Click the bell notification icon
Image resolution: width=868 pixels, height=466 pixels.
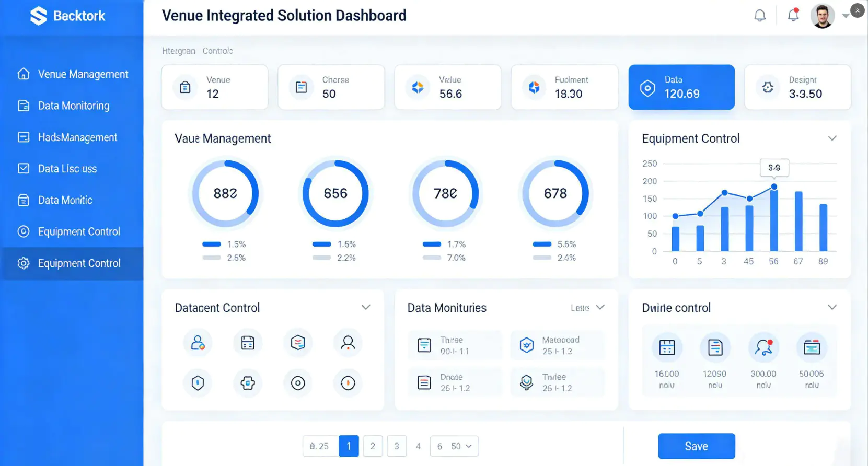760,16
